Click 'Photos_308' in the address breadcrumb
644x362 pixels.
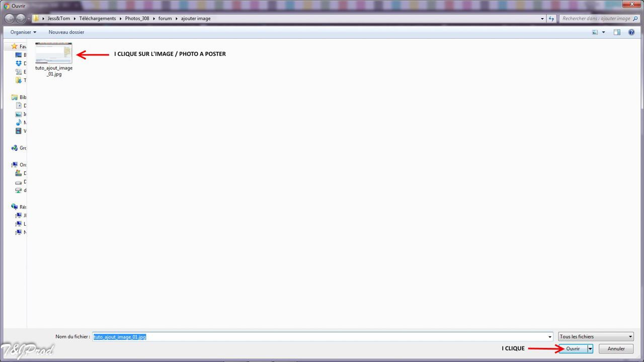click(137, 19)
